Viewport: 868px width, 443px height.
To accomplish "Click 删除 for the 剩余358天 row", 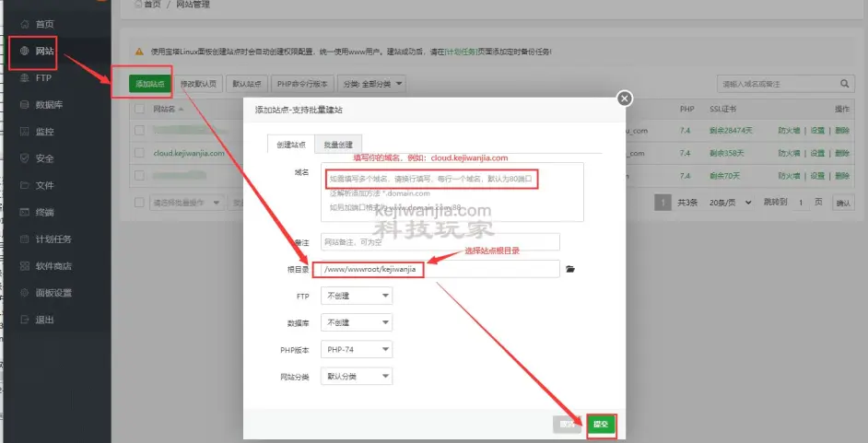I will click(842, 153).
